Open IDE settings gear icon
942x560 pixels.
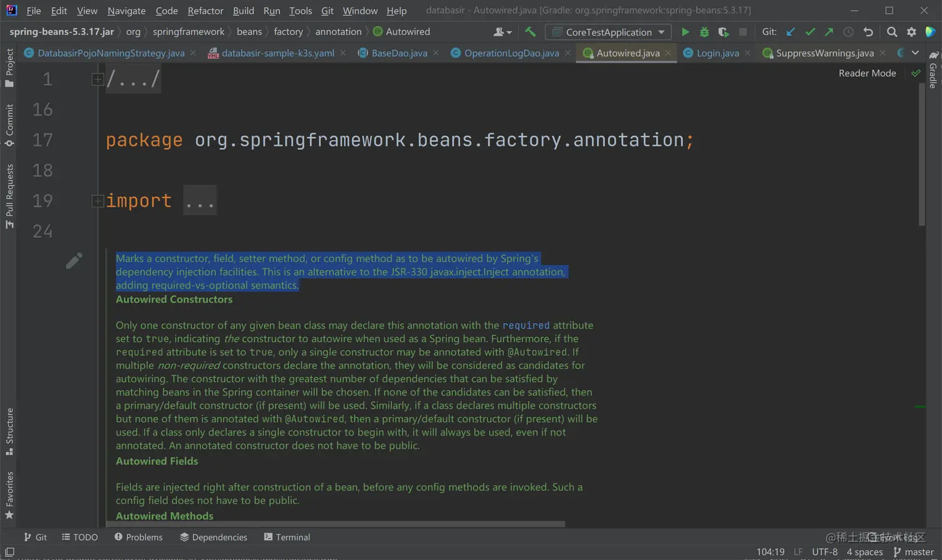tap(911, 32)
